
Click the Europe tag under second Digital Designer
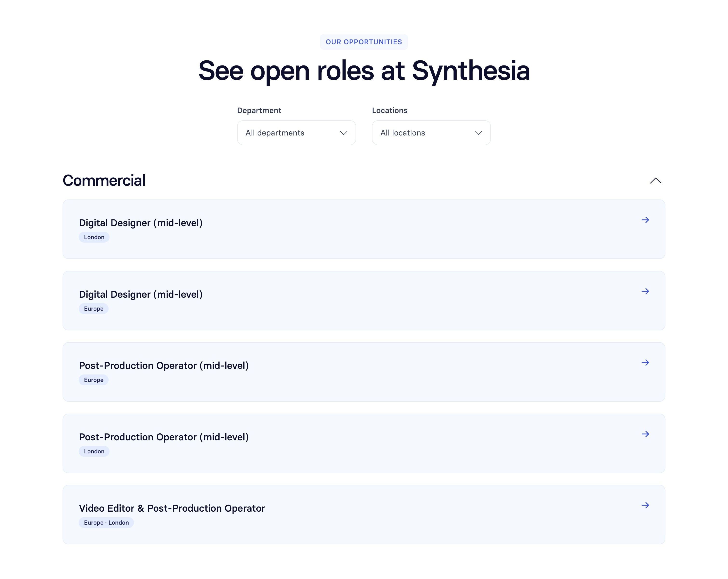point(94,309)
